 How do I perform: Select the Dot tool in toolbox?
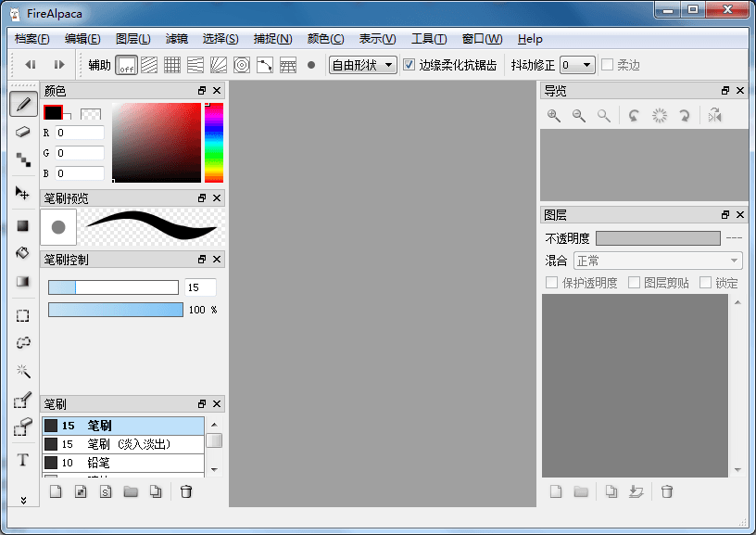23,159
